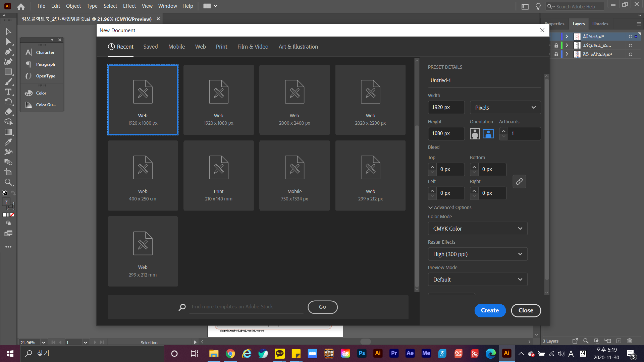
Task: Click the Adobe Stock search magnifier icon
Action: click(182, 307)
